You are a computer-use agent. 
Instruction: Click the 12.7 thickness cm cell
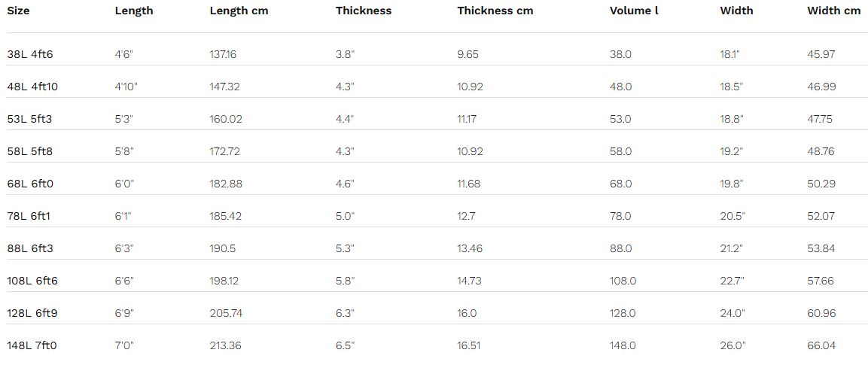pyautogui.click(x=467, y=216)
